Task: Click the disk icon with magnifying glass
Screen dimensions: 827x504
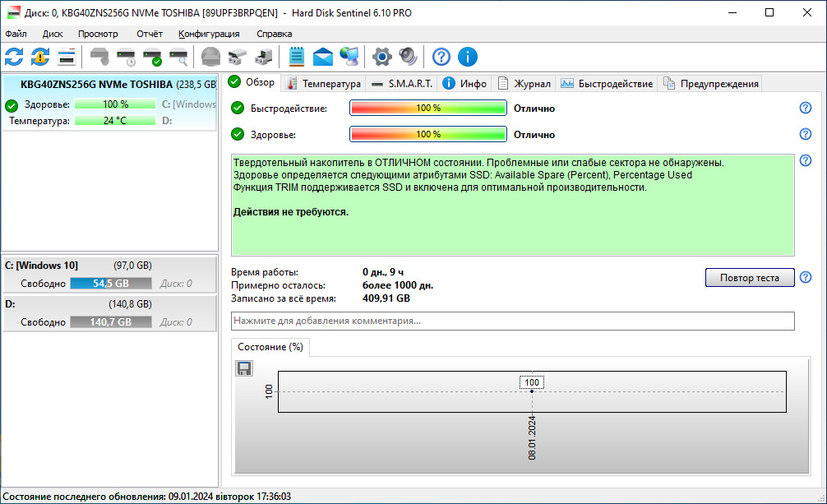Action: pyautogui.click(x=178, y=57)
